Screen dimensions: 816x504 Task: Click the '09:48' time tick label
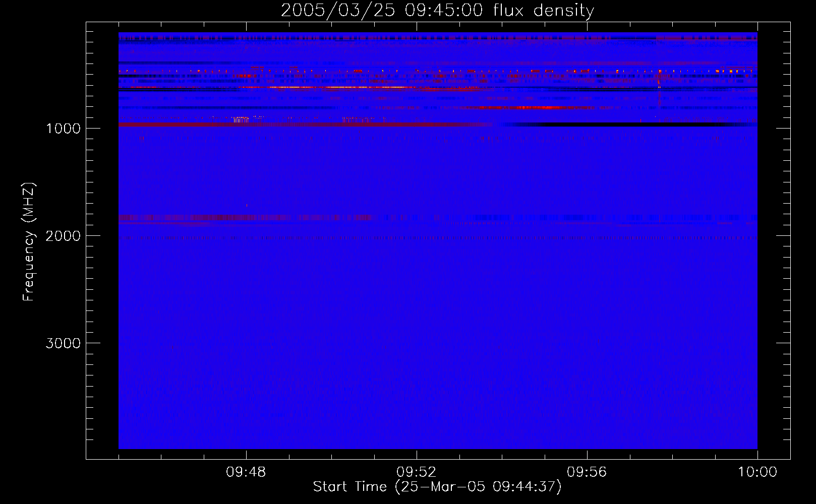coord(246,472)
